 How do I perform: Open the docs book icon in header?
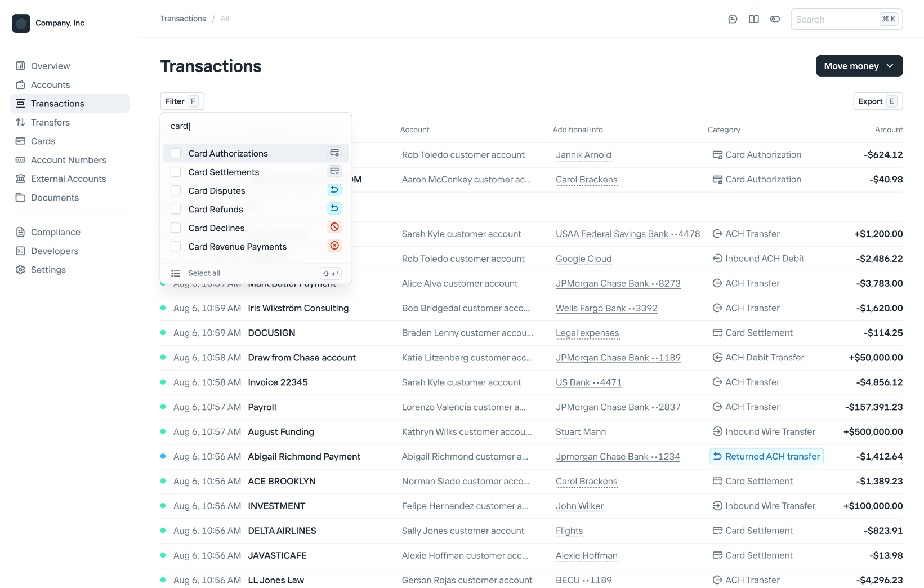tap(754, 19)
